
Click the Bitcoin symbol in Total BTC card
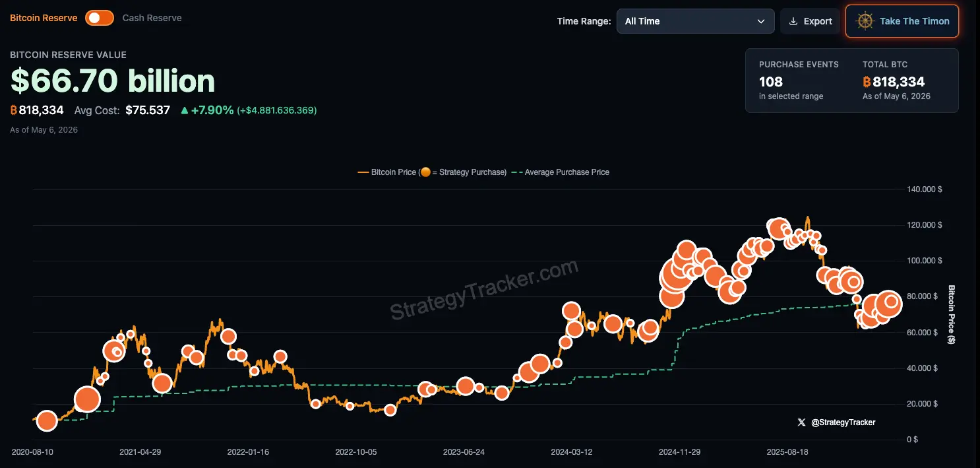867,82
